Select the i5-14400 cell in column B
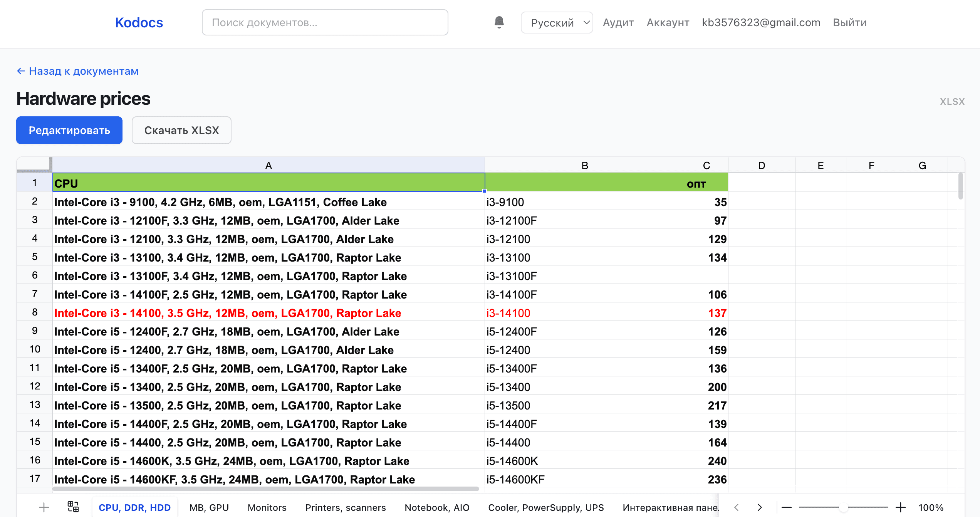980x517 pixels. tap(585, 441)
